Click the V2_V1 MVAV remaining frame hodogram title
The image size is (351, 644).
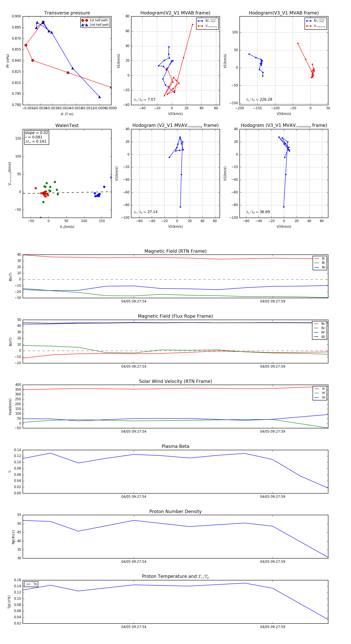[x=175, y=125]
